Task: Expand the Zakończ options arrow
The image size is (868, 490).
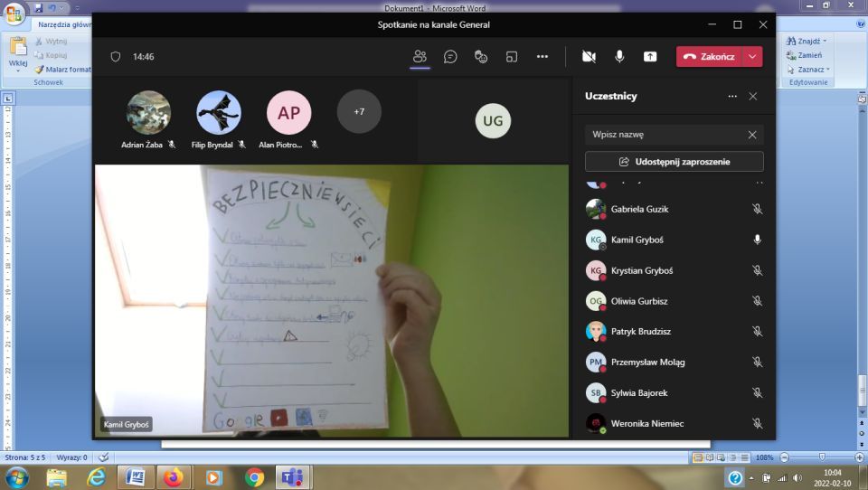Action: point(752,56)
